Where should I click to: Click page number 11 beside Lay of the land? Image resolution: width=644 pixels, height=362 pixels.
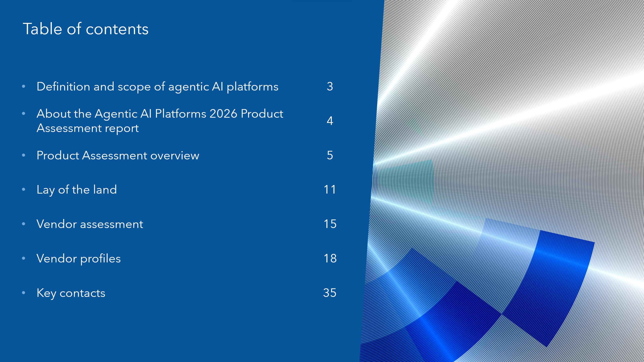[x=330, y=190]
